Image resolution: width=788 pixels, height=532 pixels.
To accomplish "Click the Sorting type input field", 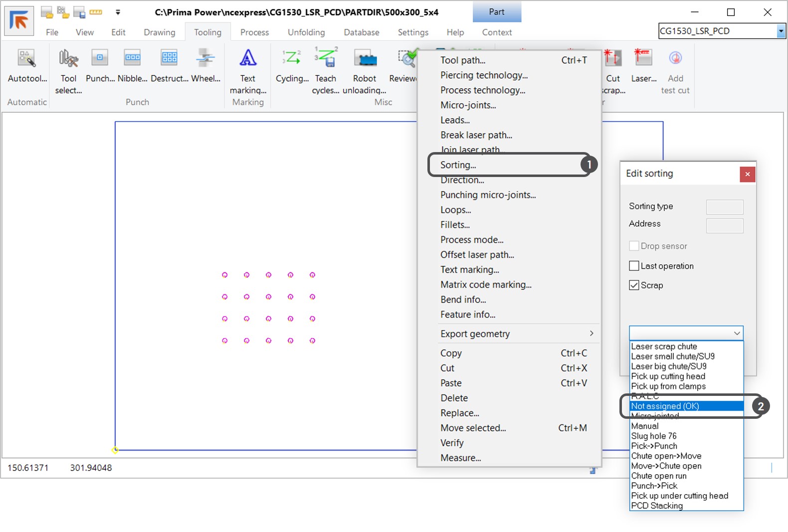I will point(725,207).
